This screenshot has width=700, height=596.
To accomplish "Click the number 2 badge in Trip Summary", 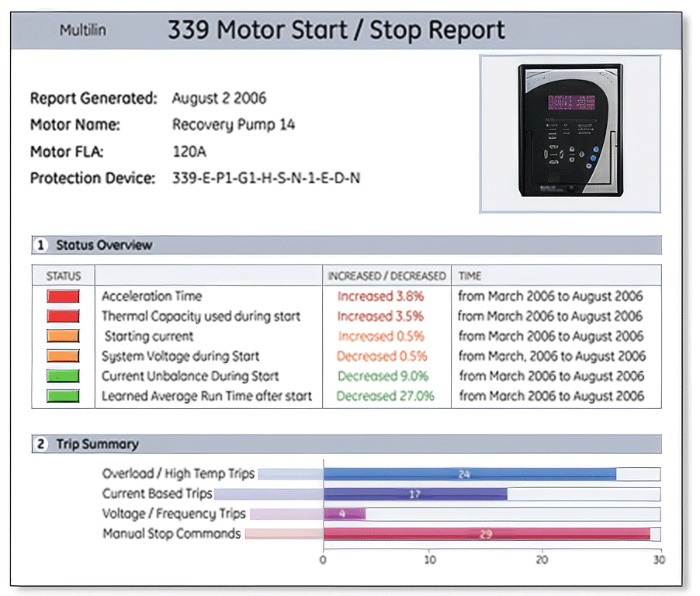I will [x=40, y=444].
